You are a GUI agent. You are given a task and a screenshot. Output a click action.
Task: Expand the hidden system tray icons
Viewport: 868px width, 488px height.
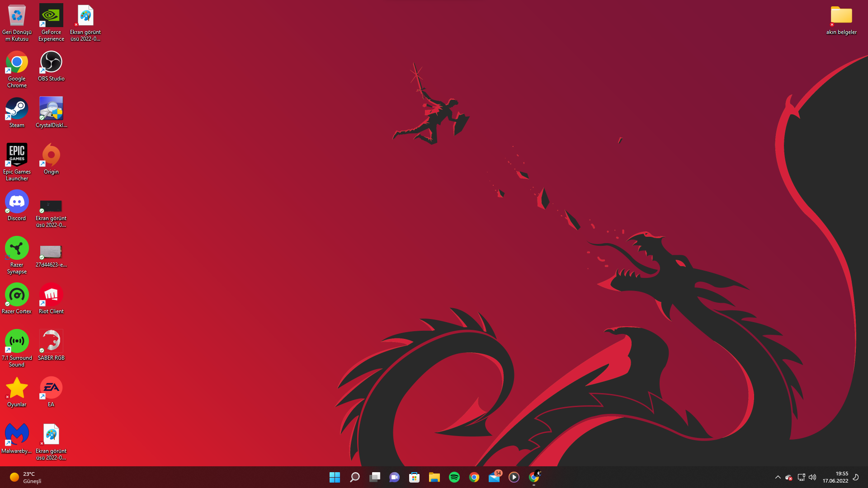point(778,477)
